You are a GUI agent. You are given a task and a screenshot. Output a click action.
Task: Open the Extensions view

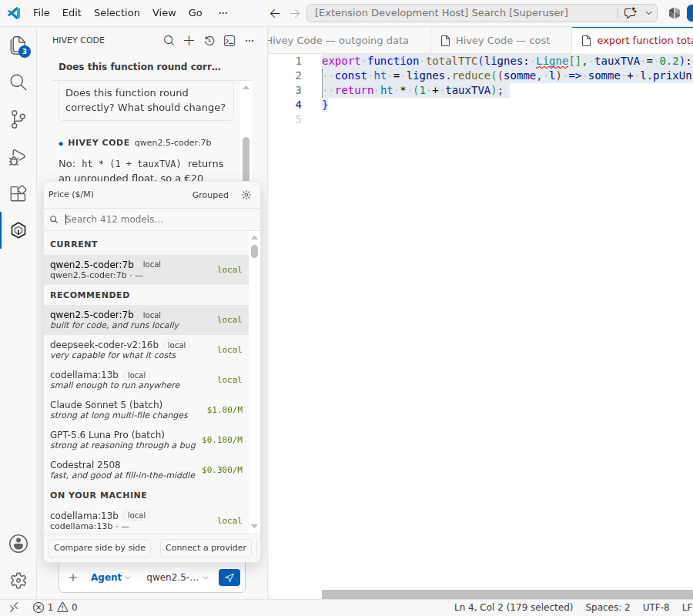coord(18,193)
